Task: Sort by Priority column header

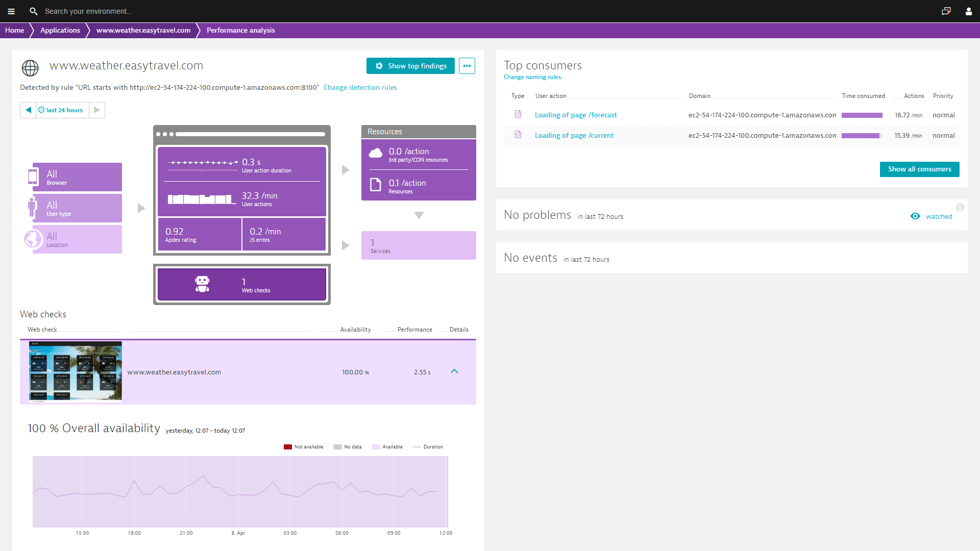Action: point(943,96)
